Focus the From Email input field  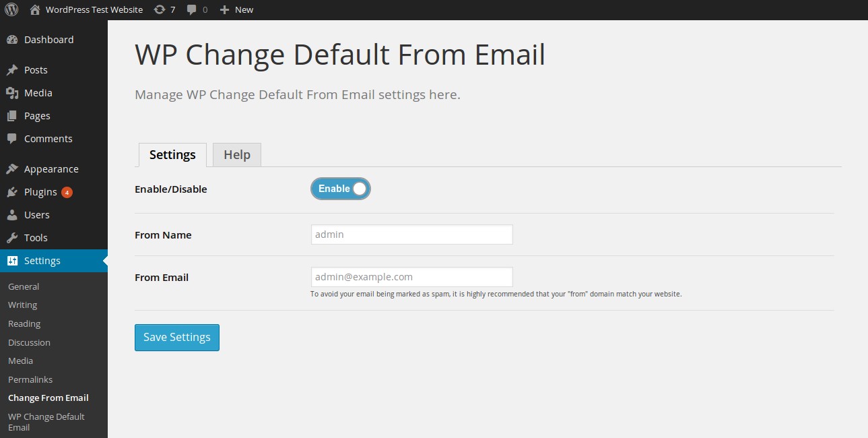(x=411, y=277)
